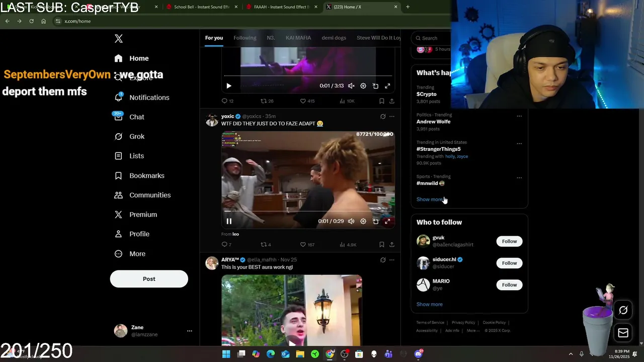Follow gvuk
644x362 pixels.
click(509, 241)
